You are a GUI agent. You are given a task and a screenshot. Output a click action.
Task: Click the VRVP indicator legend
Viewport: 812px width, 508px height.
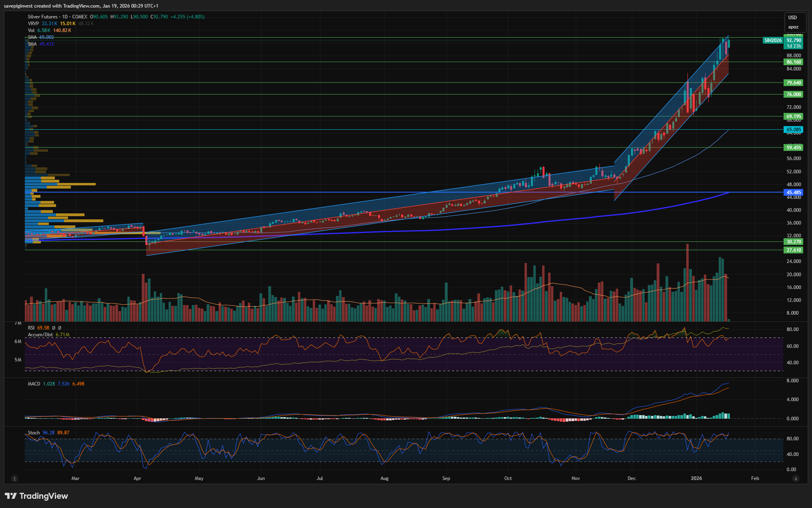tap(33, 24)
